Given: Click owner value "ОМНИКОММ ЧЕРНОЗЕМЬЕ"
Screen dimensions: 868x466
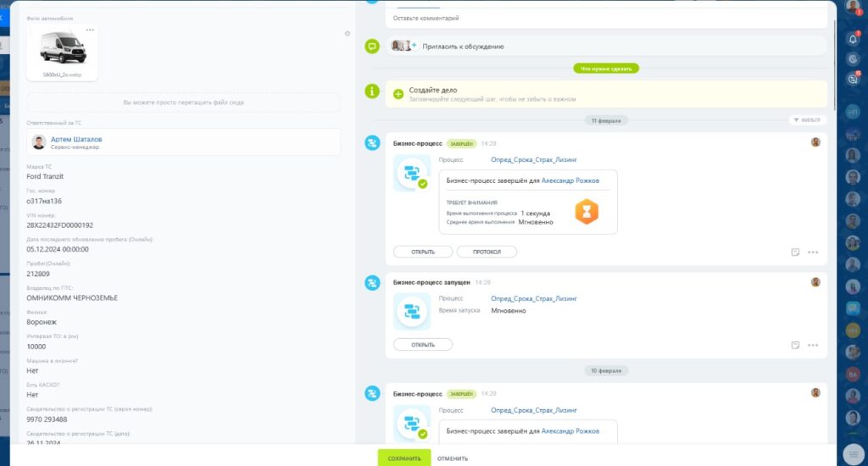Looking at the screenshot, I should pos(72,297).
